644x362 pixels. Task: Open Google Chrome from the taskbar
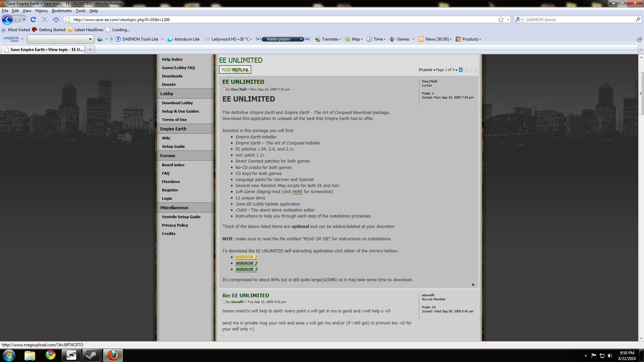click(x=51, y=355)
